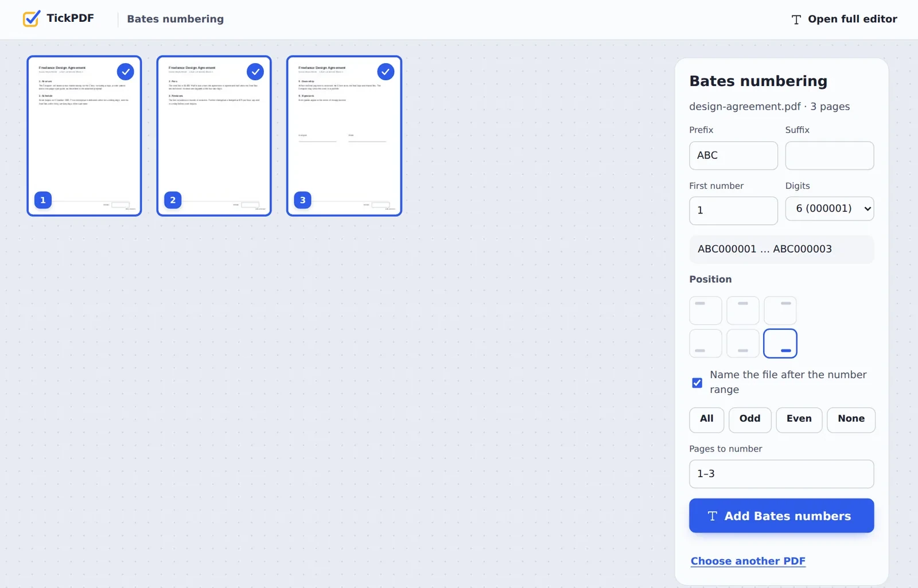Click the page 2 number badge
The height and width of the screenshot is (588, 918).
pyautogui.click(x=173, y=200)
